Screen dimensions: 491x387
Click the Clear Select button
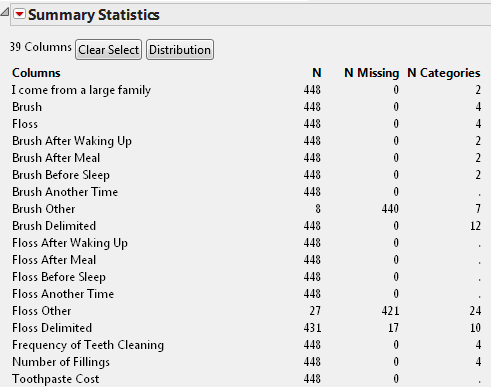(108, 50)
